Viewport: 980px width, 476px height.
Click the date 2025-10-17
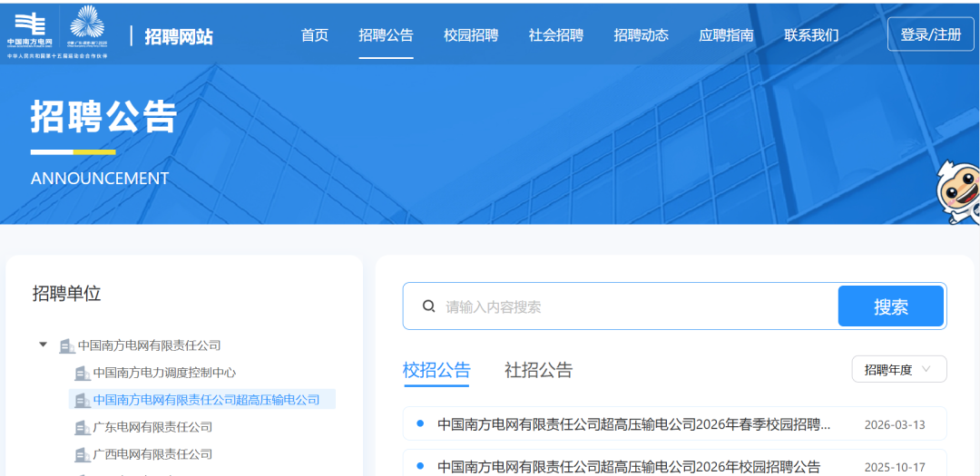click(x=895, y=467)
